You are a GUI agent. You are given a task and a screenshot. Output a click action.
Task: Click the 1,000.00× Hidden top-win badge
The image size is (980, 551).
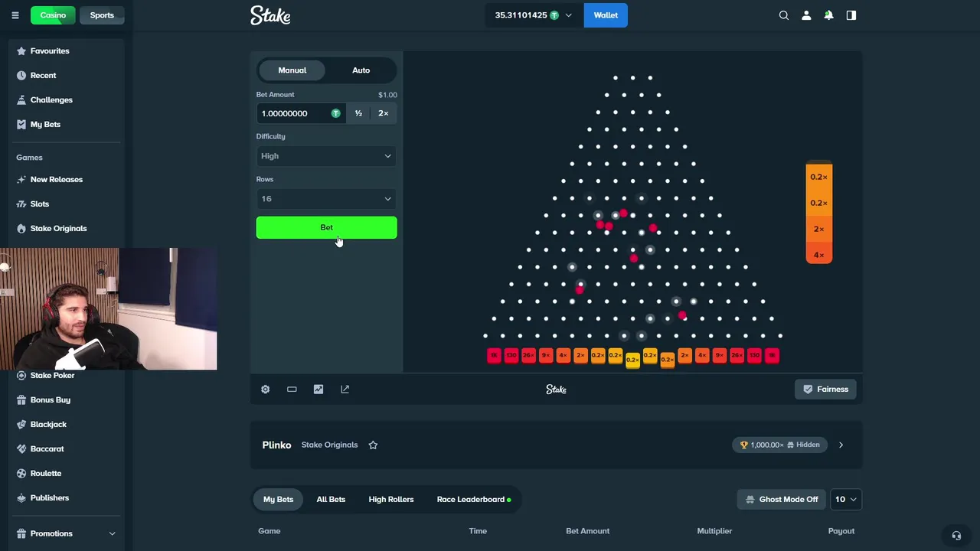[x=780, y=445]
